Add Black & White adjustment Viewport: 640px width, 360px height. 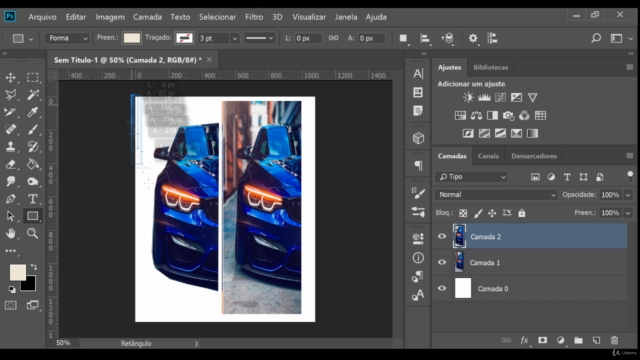492,116
